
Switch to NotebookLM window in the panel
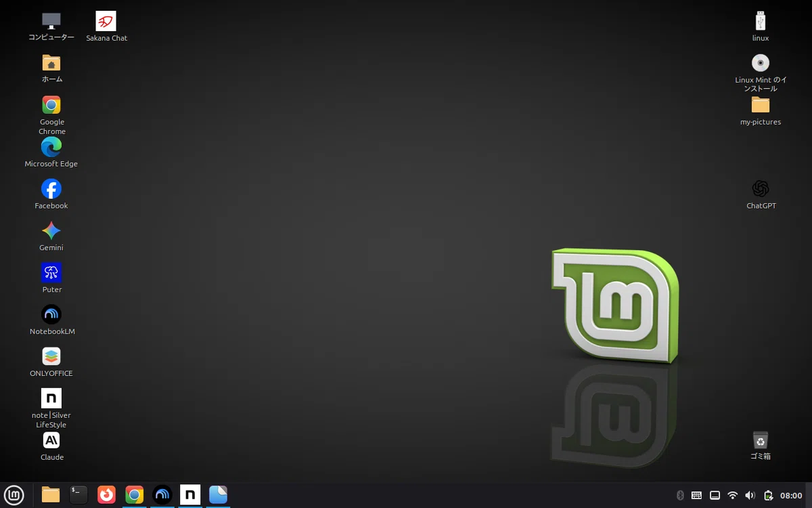[162, 495]
